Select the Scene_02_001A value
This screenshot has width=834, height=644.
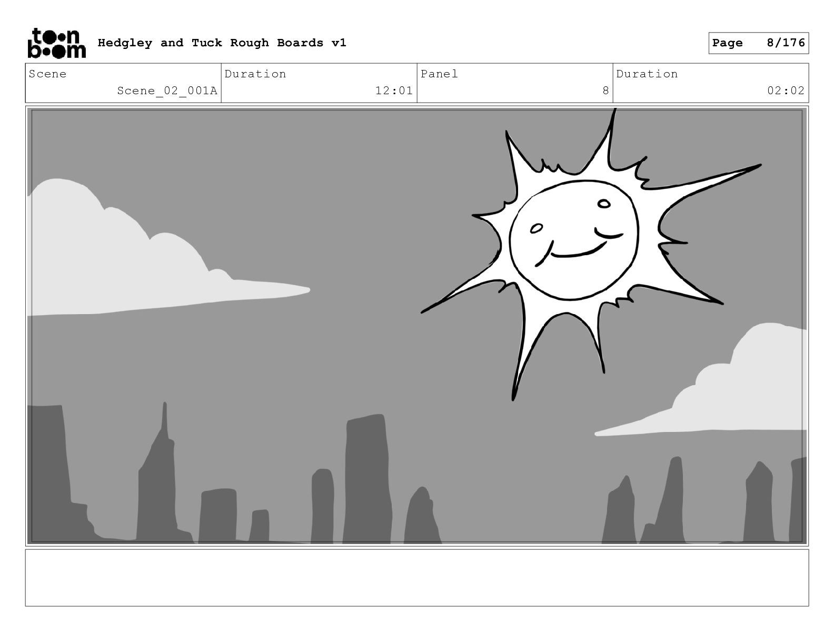(167, 90)
